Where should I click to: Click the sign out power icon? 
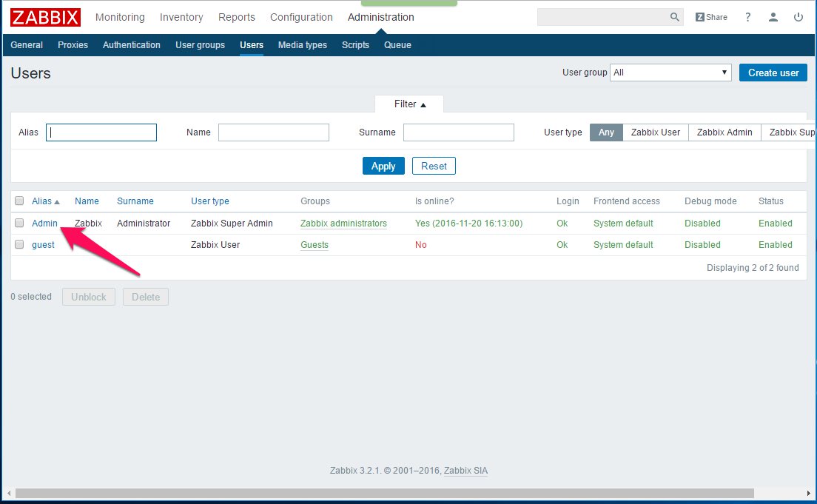coord(798,17)
